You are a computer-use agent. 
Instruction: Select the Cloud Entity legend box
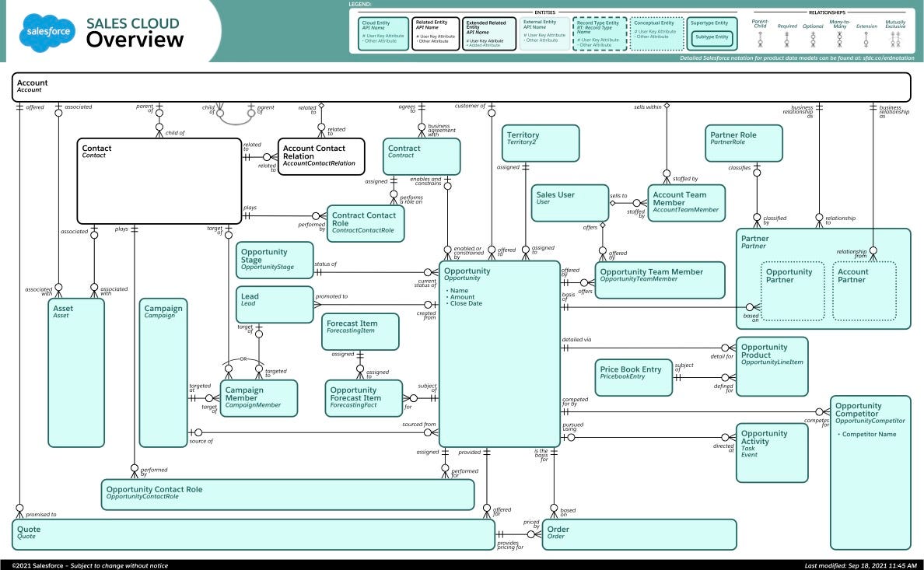pos(383,33)
